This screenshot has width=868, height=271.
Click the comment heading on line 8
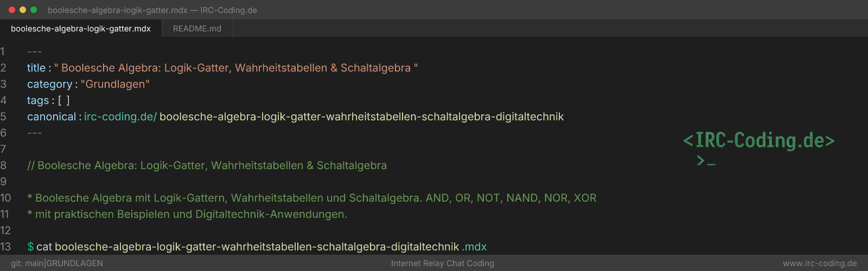click(x=207, y=165)
